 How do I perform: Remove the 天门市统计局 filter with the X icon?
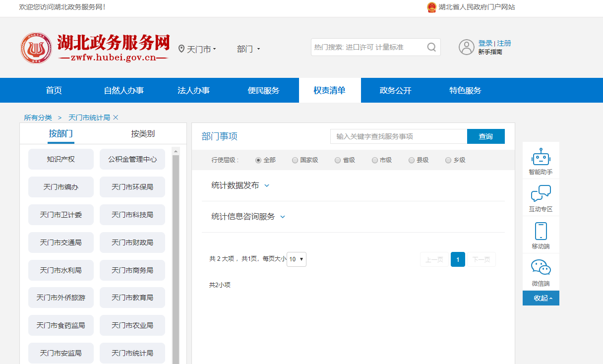coord(116,118)
